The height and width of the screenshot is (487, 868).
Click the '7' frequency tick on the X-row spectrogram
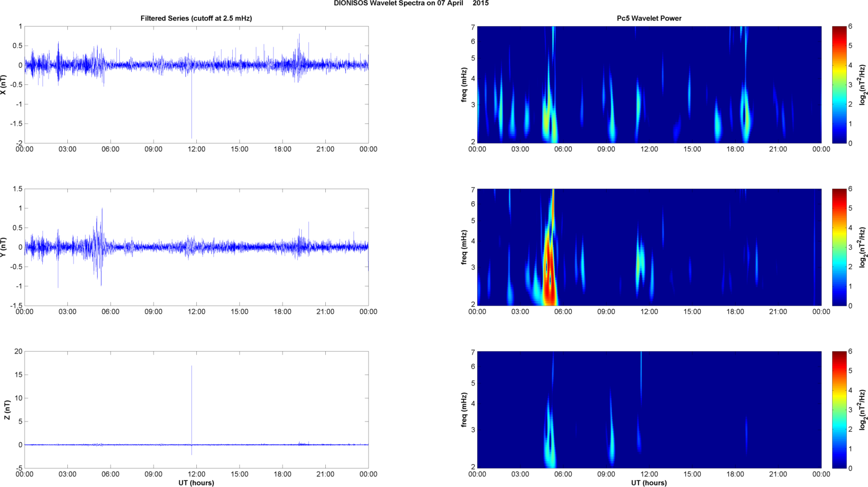tap(473, 27)
